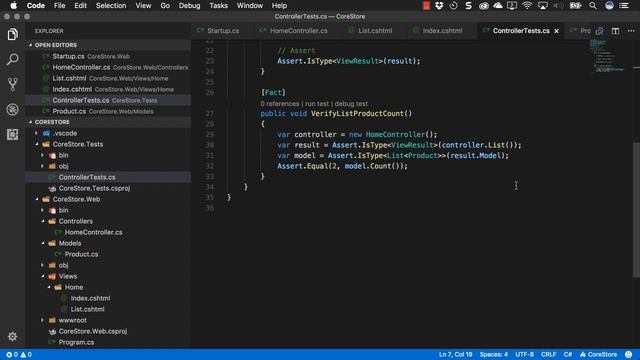The width and height of the screenshot is (640, 360).
Task: Click the '0 references' code lens link
Action: [x=280, y=104]
